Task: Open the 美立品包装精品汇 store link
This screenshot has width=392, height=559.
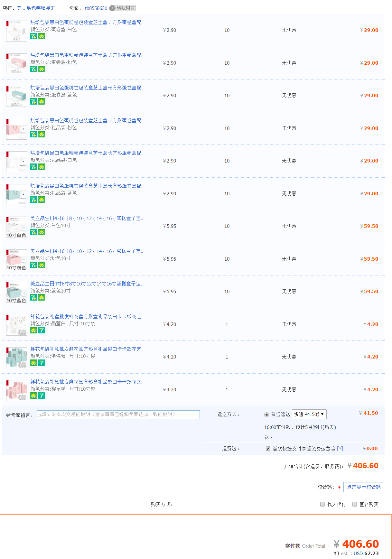Action: click(x=36, y=8)
